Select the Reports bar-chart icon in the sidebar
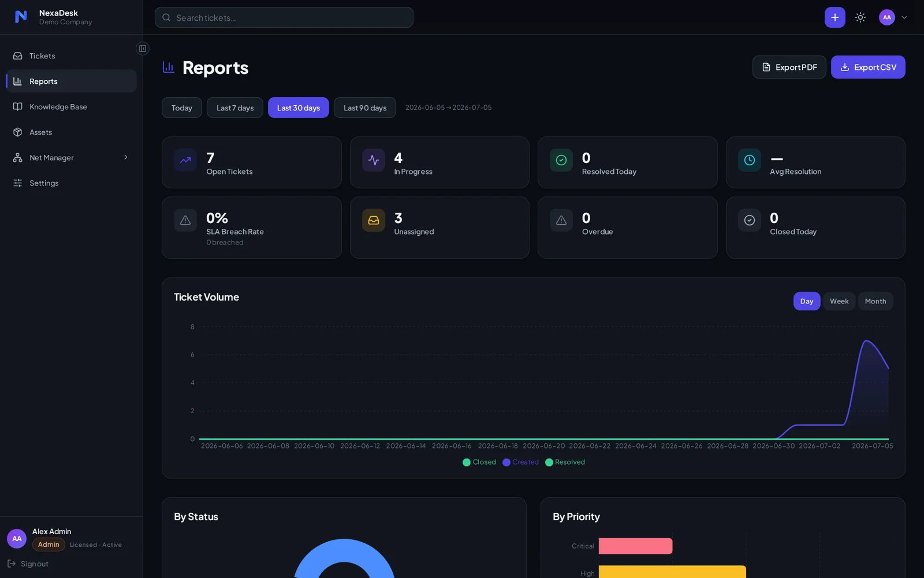The image size is (924, 578). [x=17, y=81]
